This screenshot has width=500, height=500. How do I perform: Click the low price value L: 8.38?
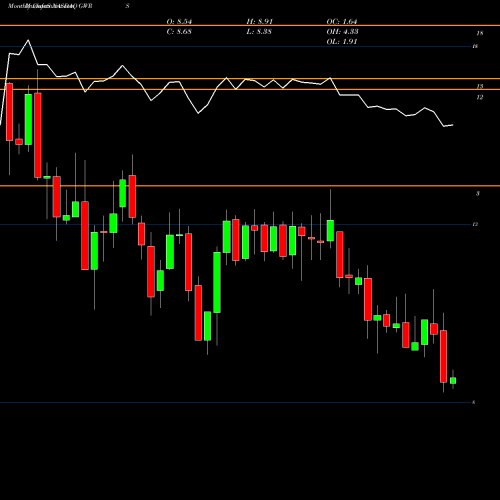click(259, 32)
